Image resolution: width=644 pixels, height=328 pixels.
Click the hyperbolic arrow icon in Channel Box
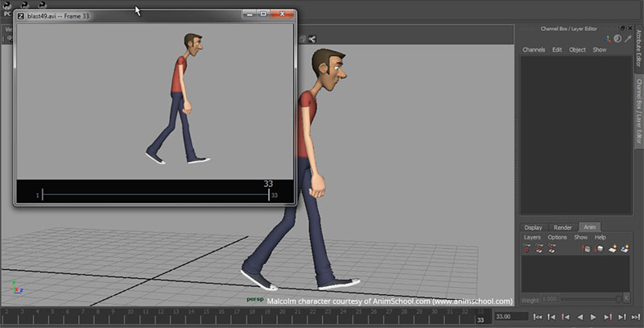tap(628, 39)
